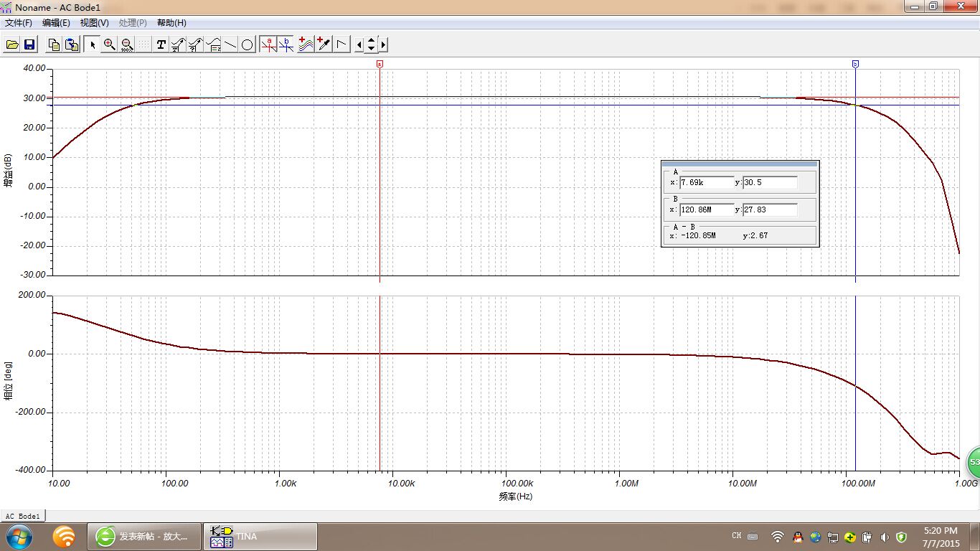The height and width of the screenshot is (551, 980).
Task: Copy the diagram using the Copy icon
Action: (54, 44)
